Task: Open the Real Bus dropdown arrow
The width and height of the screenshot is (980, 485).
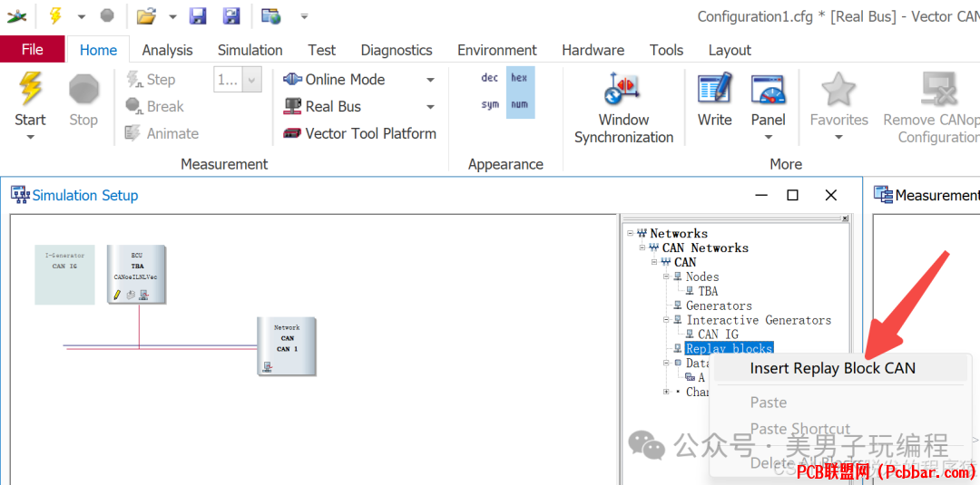Action: pyautogui.click(x=431, y=107)
